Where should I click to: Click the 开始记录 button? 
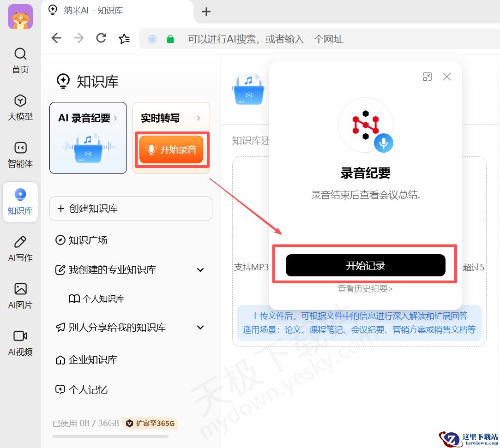(x=365, y=265)
